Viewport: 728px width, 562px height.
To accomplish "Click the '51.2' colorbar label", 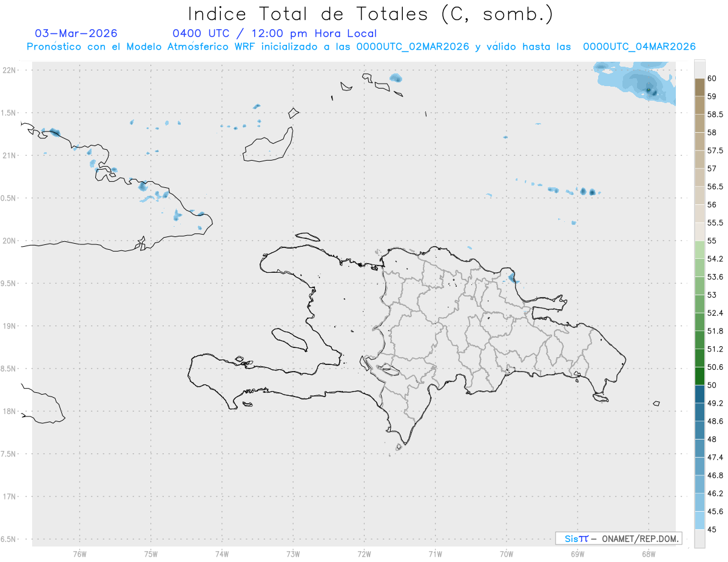I will (715, 349).
